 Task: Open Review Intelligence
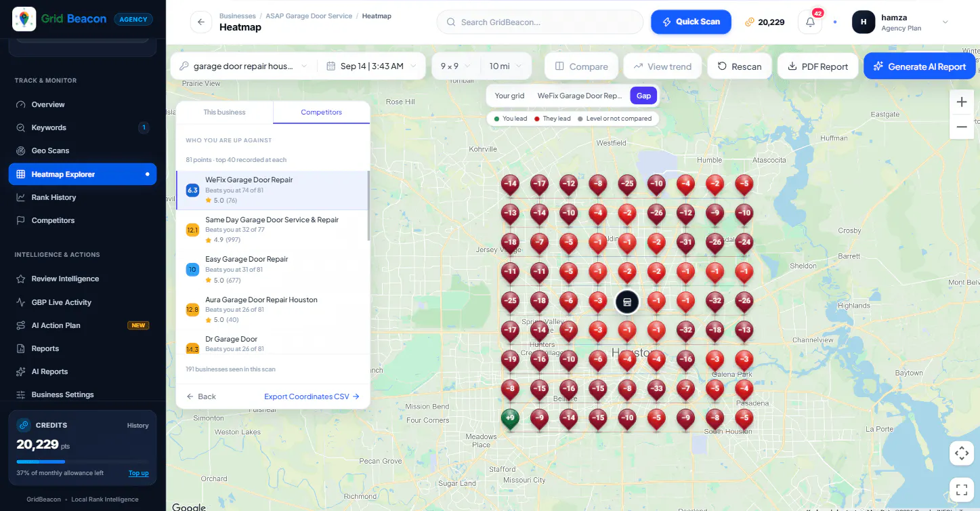click(83, 279)
